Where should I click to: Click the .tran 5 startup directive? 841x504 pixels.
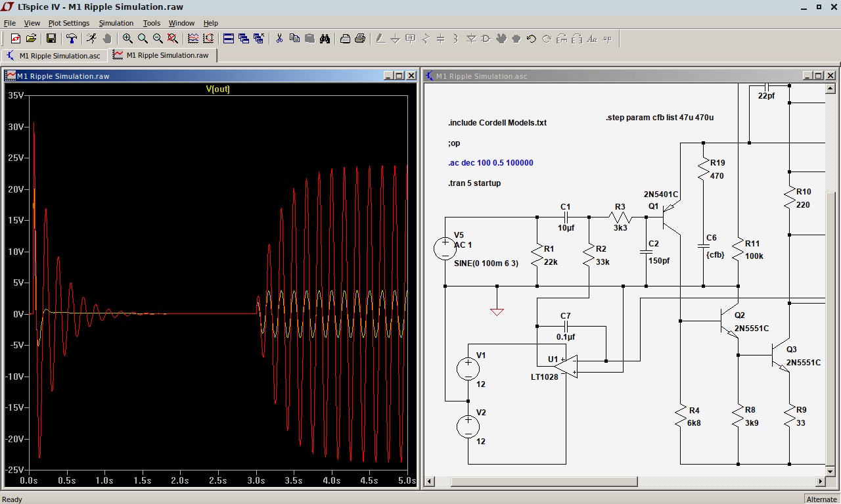[x=474, y=183]
